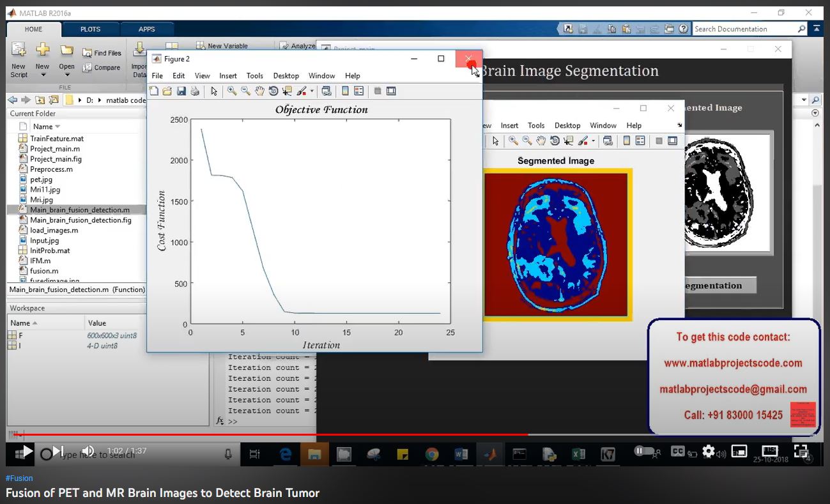Select the Data Cursor tool in Figure 2
The width and height of the screenshot is (830, 504).
[x=287, y=91]
